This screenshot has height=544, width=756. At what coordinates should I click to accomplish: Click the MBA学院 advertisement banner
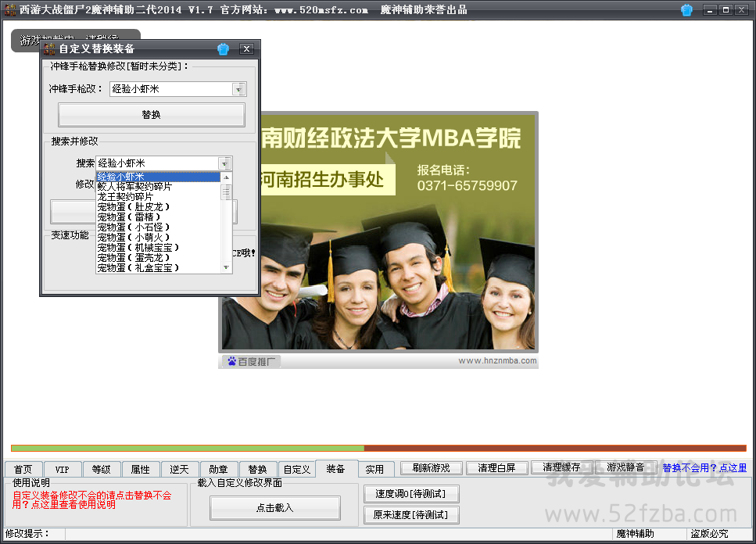378,231
